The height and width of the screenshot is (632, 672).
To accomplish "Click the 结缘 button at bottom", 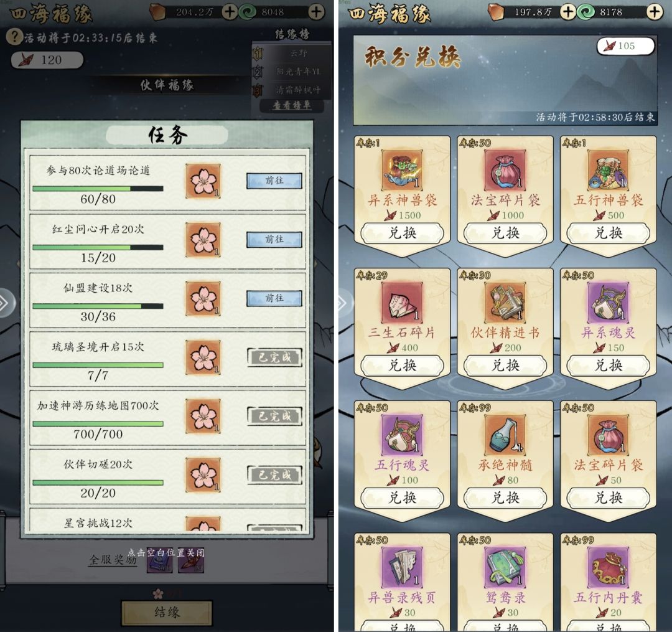I will click(167, 612).
